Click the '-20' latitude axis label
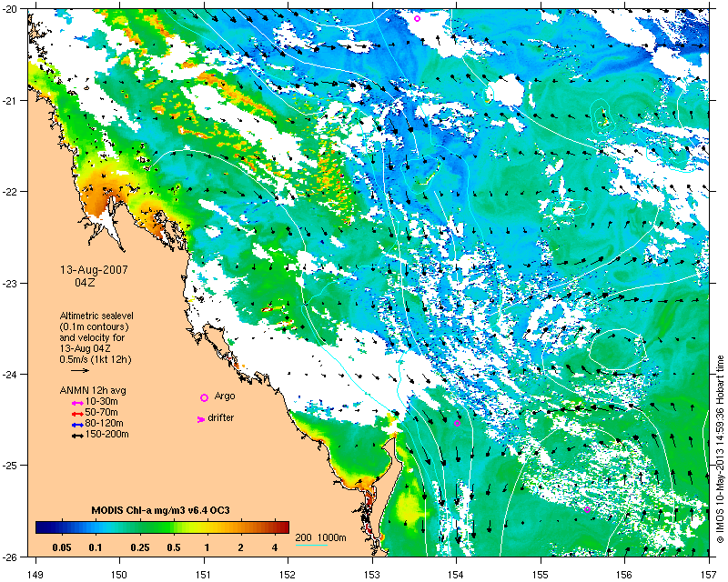The image size is (728, 582). (x=11, y=9)
